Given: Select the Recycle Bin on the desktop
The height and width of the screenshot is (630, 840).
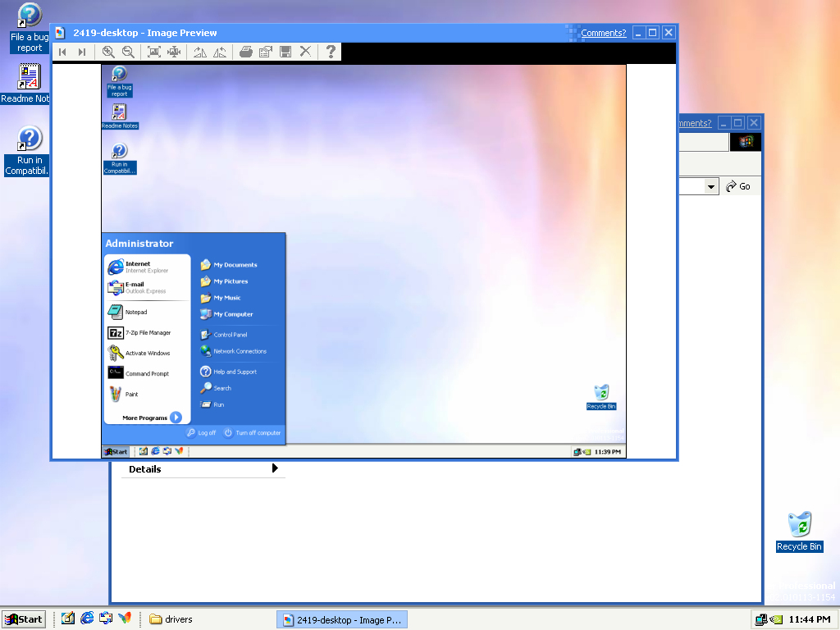Looking at the screenshot, I should click(x=799, y=532).
